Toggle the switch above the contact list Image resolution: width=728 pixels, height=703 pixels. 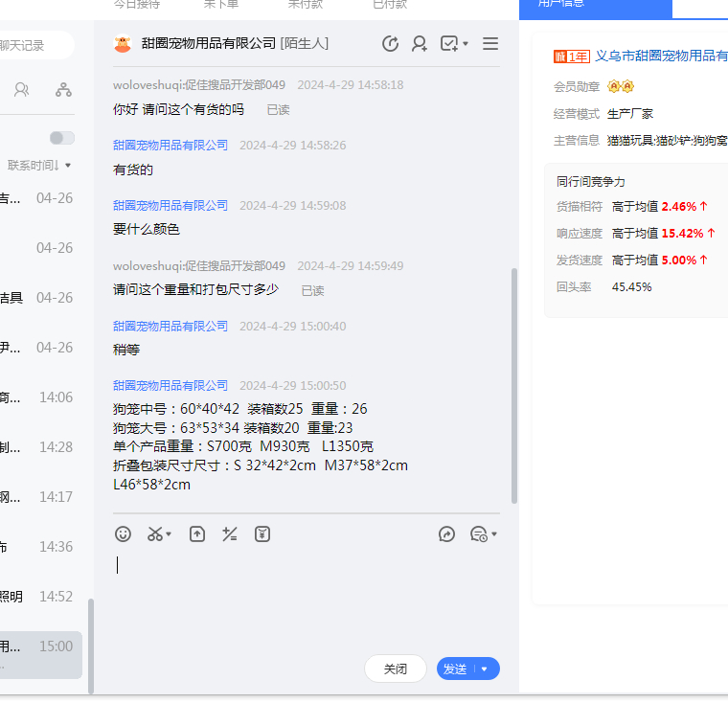[x=61, y=138]
